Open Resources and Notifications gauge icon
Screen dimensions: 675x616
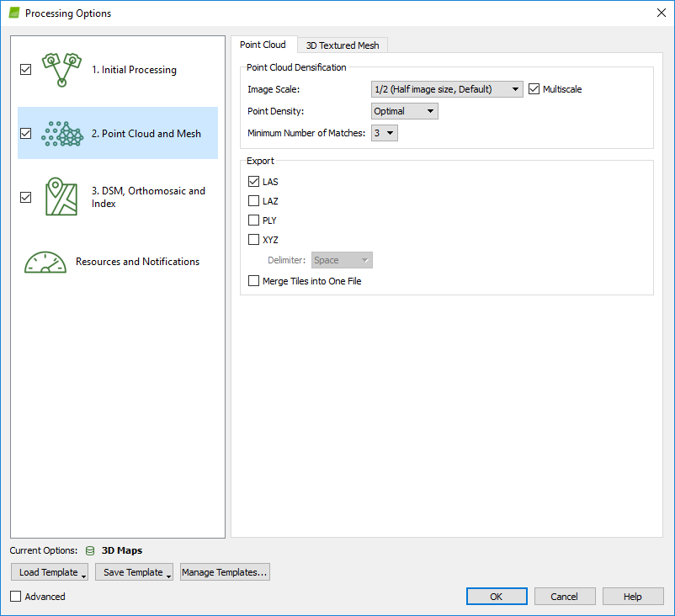pyautogui.click(x=45, y=262)
